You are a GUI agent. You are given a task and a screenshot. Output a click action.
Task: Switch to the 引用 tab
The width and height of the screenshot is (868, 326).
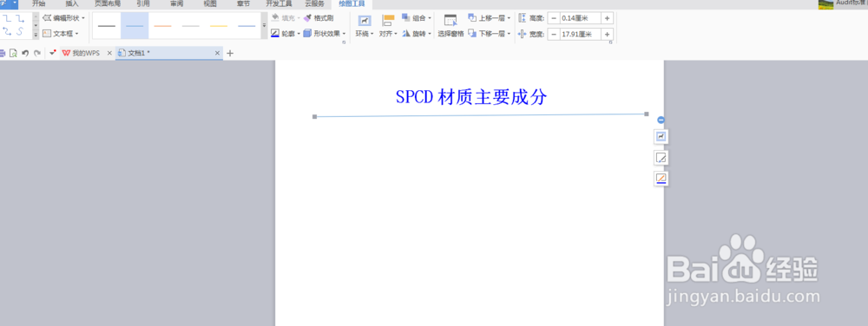coord(143,3)
